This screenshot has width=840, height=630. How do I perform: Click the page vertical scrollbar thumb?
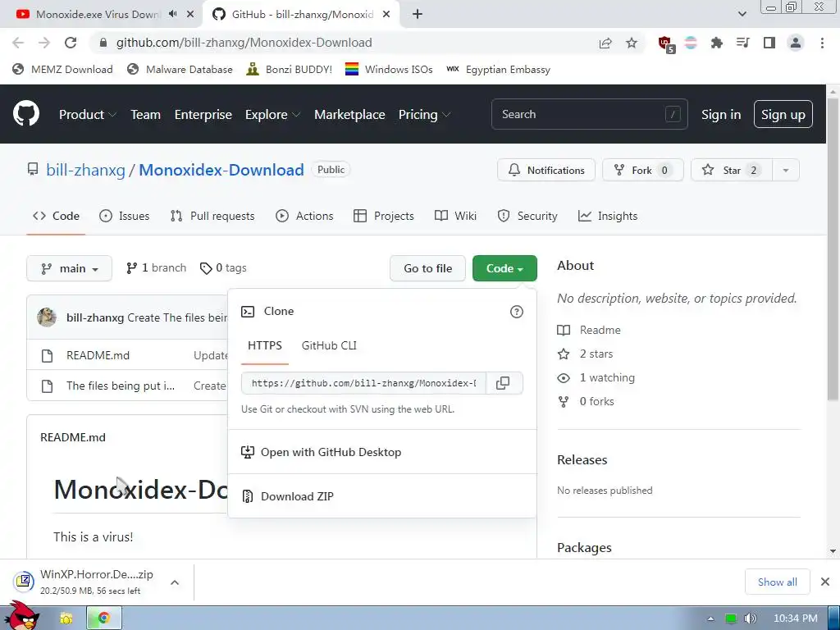click(x=833, y=249)
